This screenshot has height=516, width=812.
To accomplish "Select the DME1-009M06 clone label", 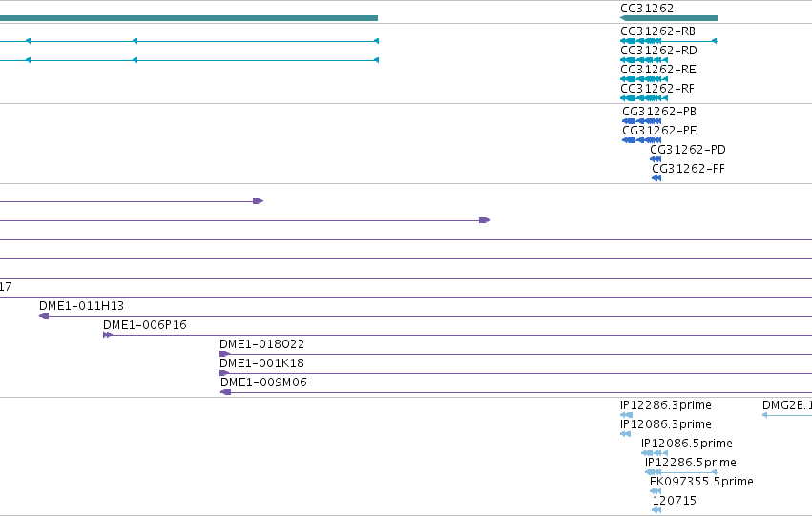I will [x=263, y=382].
